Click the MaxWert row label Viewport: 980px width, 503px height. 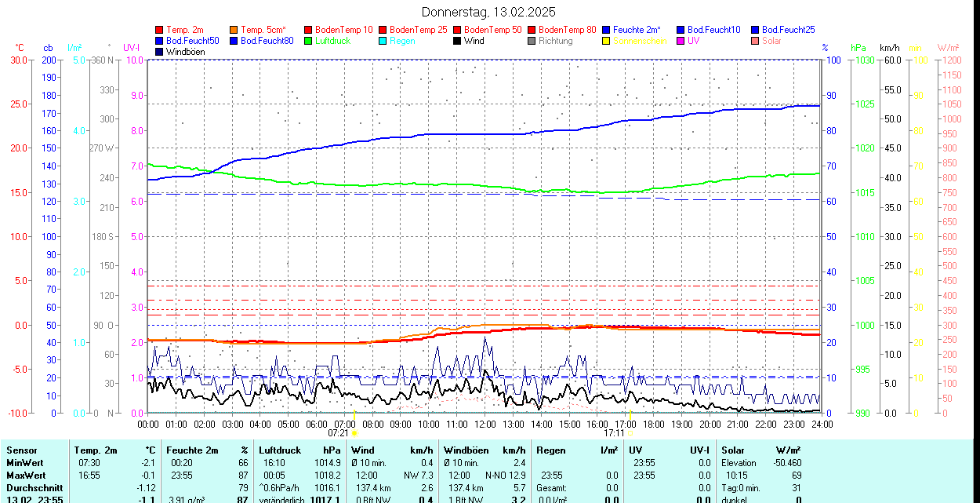(26, 476)
